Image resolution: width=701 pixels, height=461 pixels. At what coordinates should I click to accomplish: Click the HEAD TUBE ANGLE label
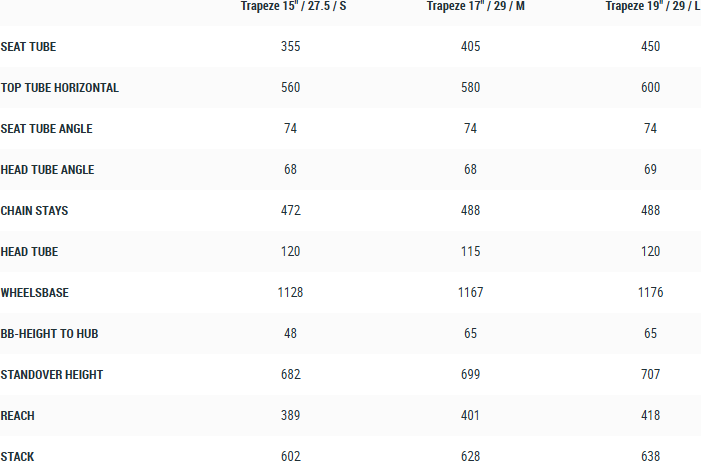pos(48,170)
